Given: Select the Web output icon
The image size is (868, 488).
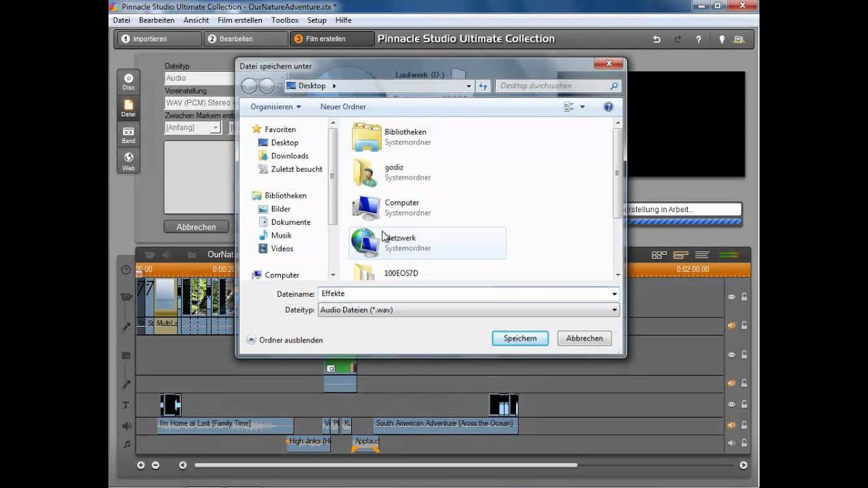Looking at the screenshot, I should click(x=128, y=161).
